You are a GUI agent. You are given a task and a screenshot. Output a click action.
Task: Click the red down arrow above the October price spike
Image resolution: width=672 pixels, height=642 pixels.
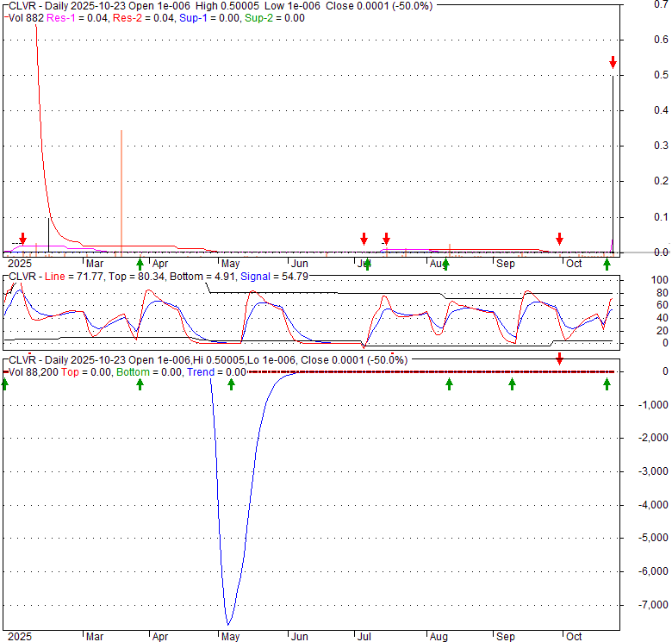click(x=613, y=62)
